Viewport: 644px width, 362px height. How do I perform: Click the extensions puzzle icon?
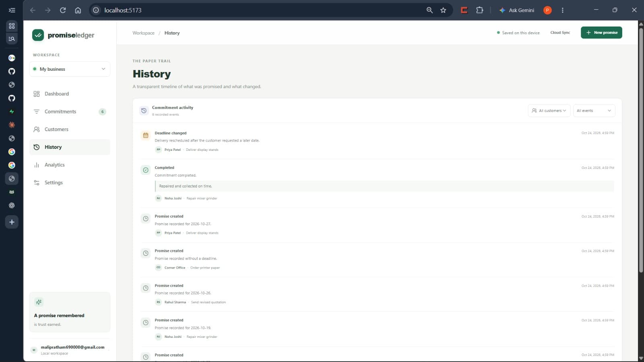(479, 10)
